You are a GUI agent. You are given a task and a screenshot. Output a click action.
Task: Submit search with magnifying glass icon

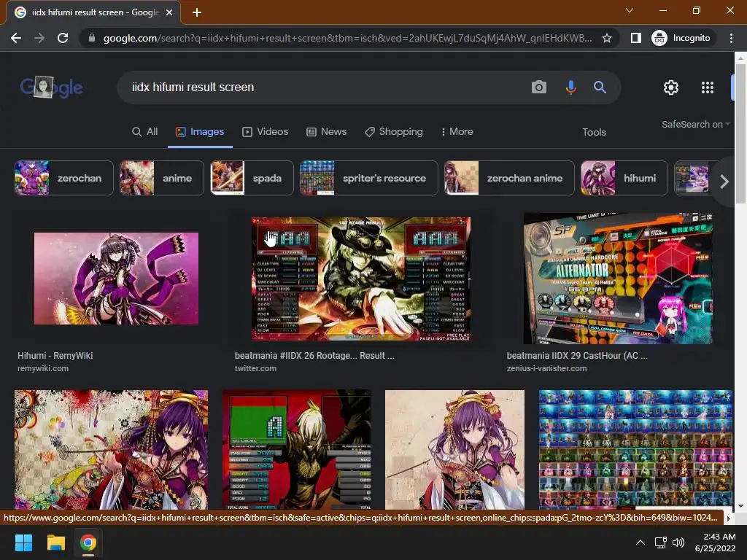[x=600, y=87]
